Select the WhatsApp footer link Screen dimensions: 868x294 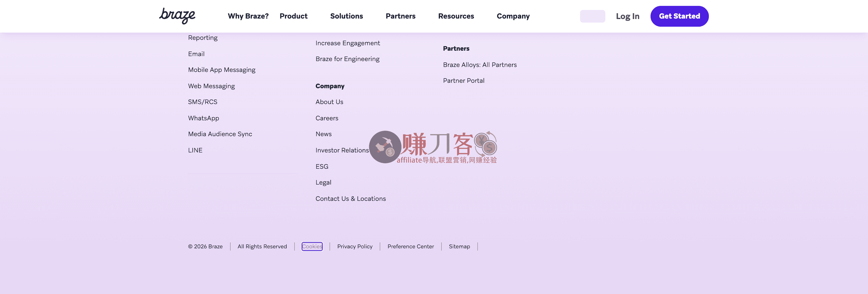click(x=203, y=118)
